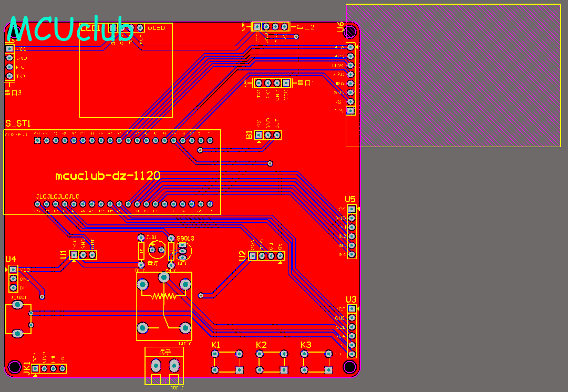Click the square pin-1 pad of JK1
This screenshot has height=392, width=568.
tap(35, 368)
